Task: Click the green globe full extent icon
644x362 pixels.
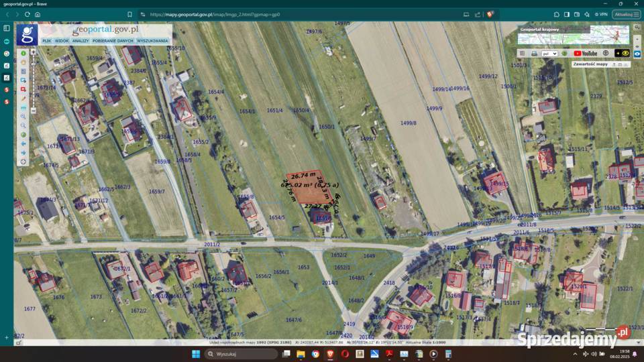Action: click(x=23, y=135)
